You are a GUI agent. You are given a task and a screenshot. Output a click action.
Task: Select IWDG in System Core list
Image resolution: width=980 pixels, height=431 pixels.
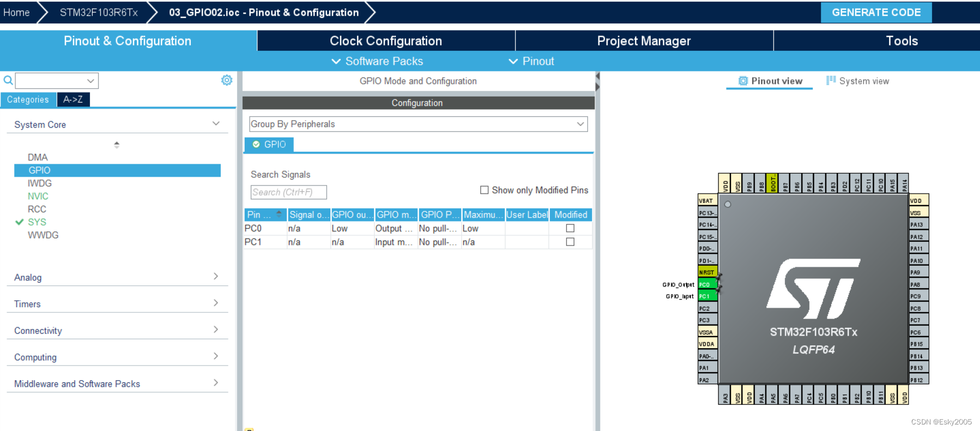(40, 183)
